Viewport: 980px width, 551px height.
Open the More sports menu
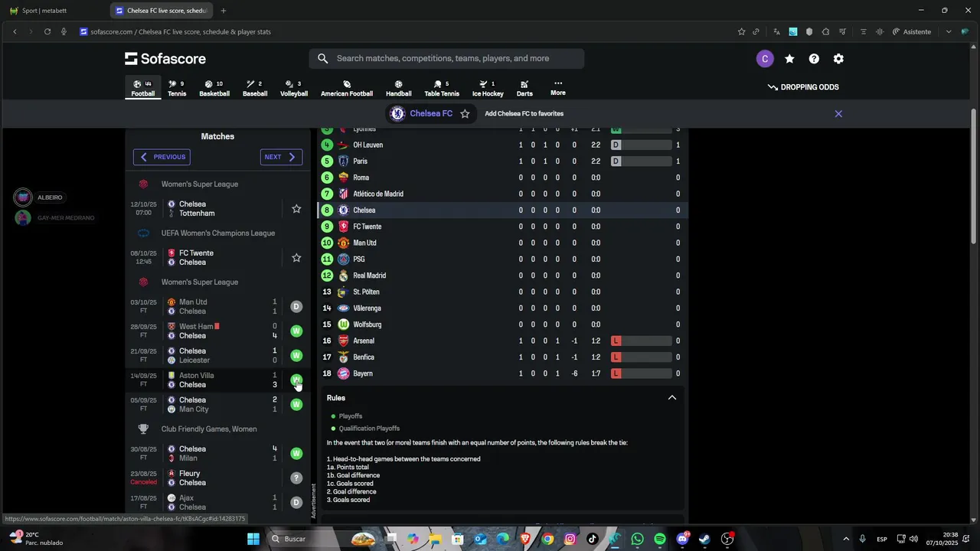coord(558,88)
